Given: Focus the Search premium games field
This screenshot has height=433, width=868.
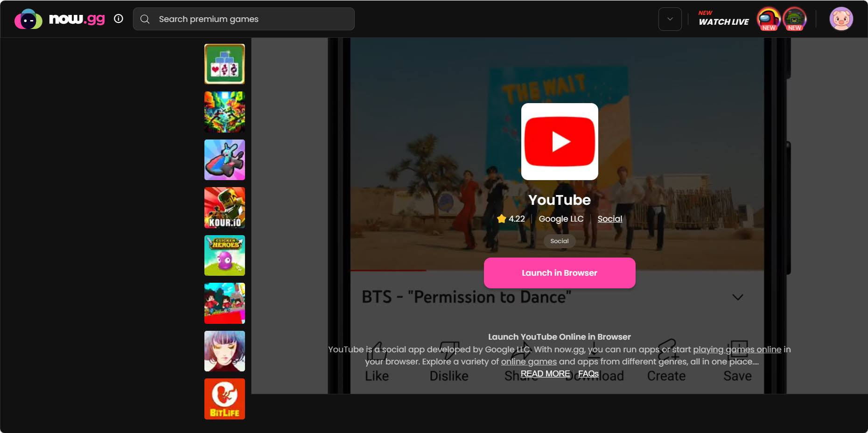Looking at the screenshot, I should (244, 19).
